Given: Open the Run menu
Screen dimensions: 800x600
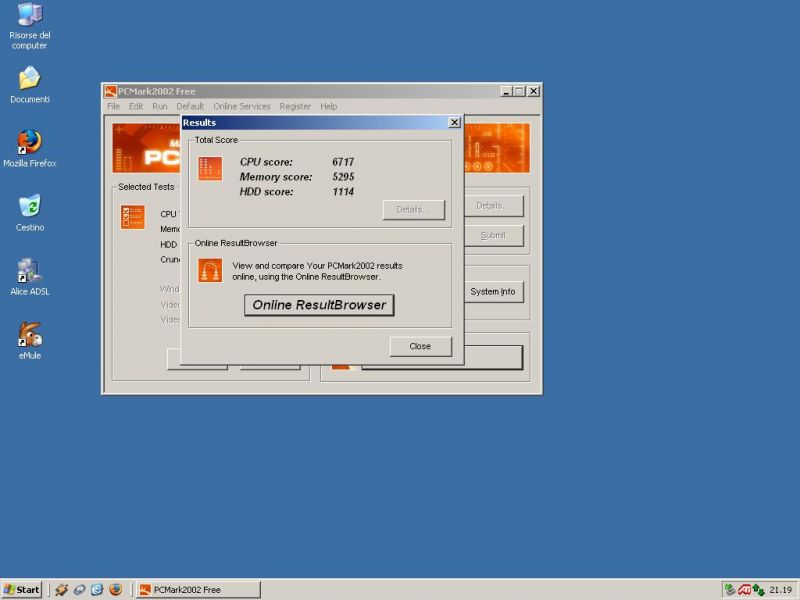Looking at the screenshot, I should 160,106.
